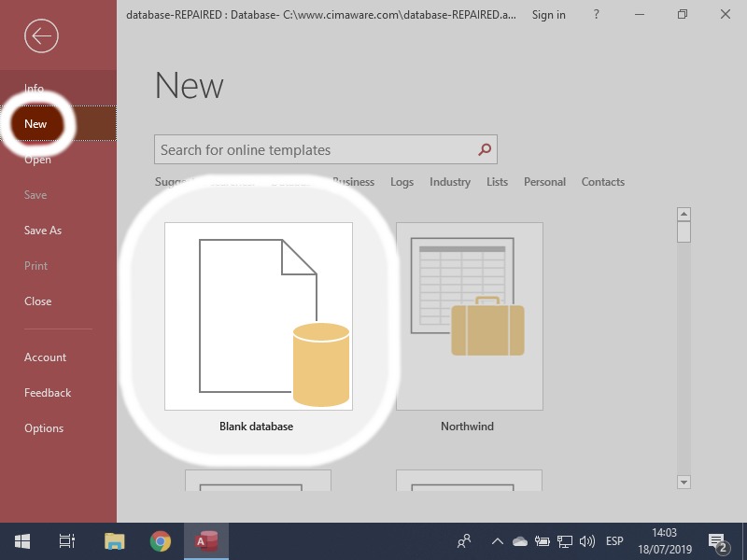This screenshot has width=747, height=560.
Task: Click the volume speaker tray icon
Action: pos(587,541)
